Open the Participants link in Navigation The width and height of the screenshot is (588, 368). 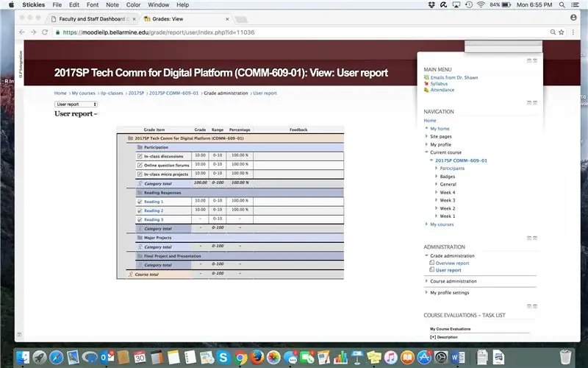click(452, 169)
